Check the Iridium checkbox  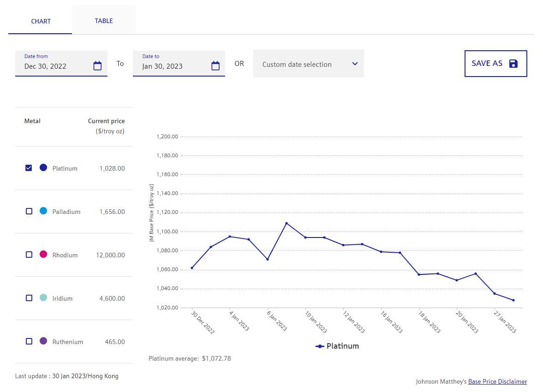click(x=29, y=298)
